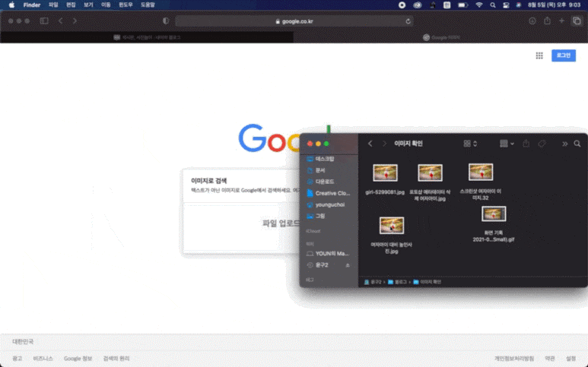Click the 로그인 button

point(563,55)
